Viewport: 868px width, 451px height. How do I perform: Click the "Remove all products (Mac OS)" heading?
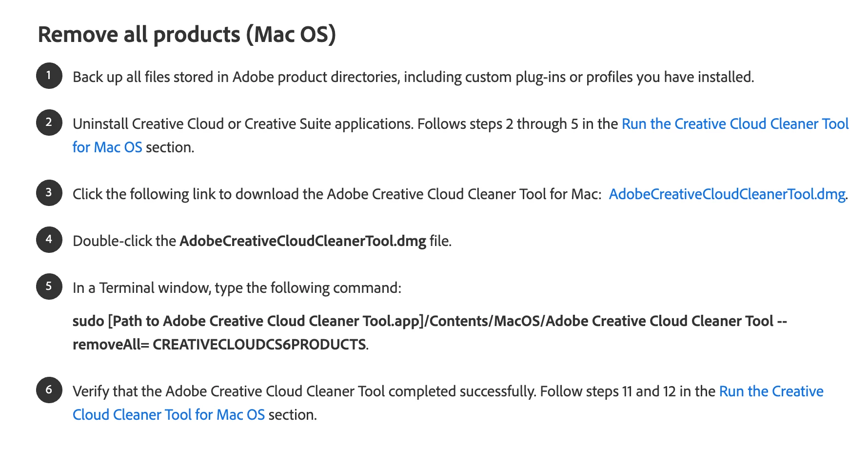[187, 35]
